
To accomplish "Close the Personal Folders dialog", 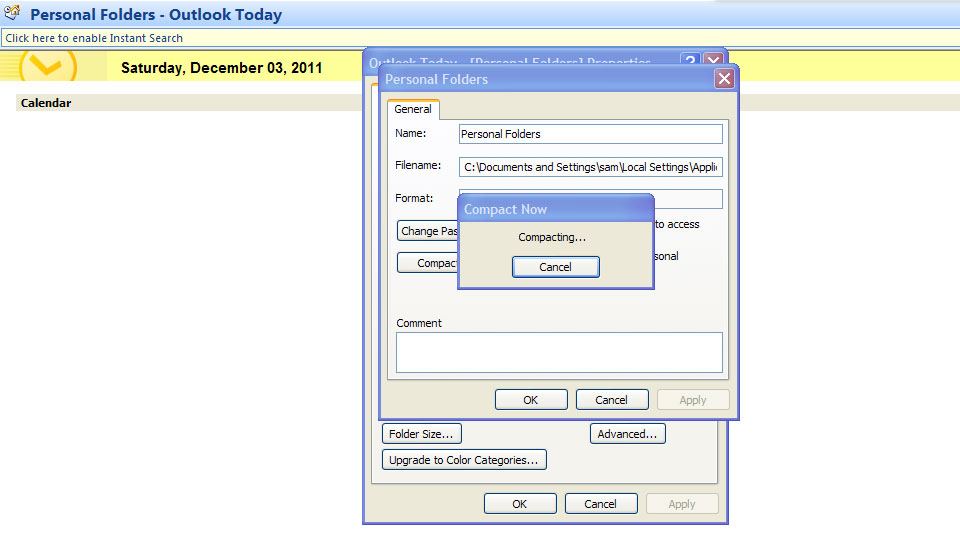I will pyautogui.click(x=724, y=78).
